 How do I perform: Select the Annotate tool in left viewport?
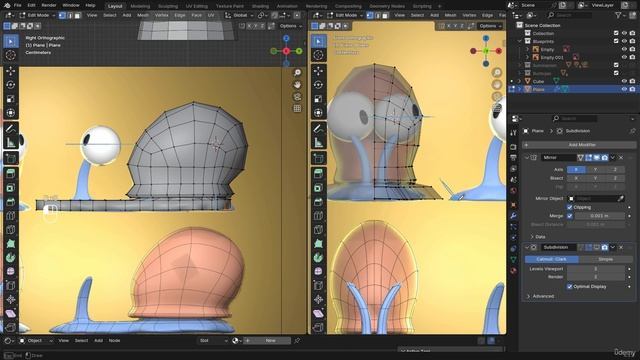point(11,129)
